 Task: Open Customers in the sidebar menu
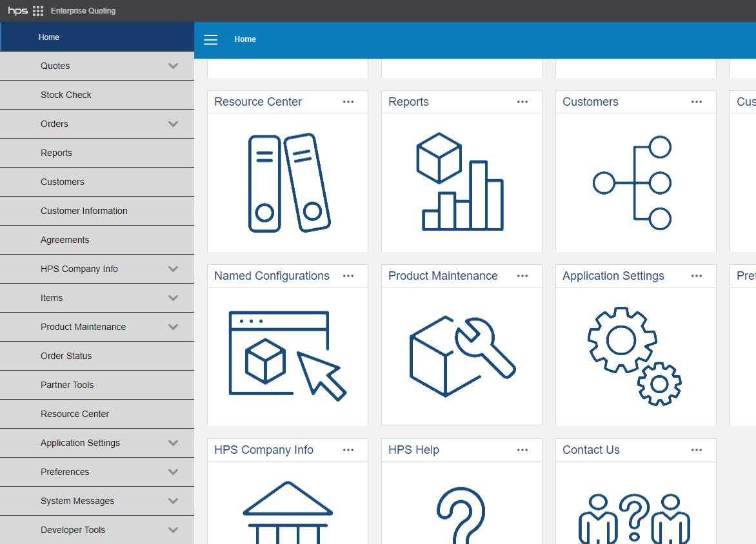tap(97, 182)
